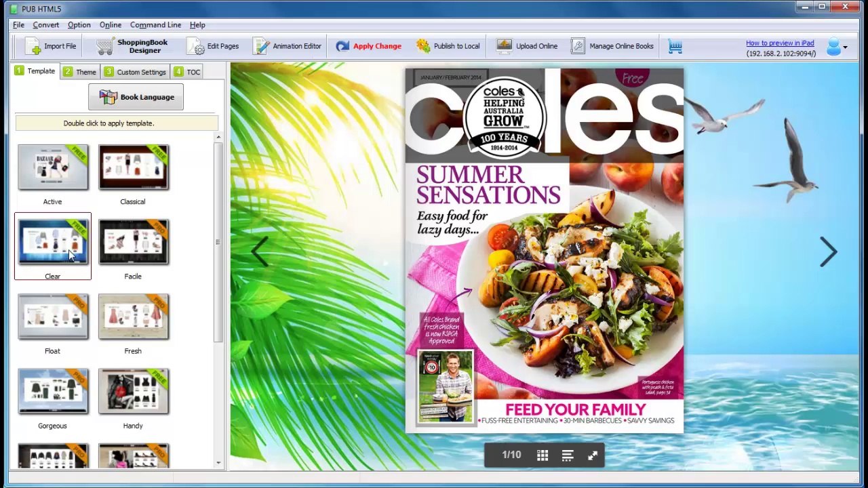868x488 pixels.
Task: Open the Help menu
Action: 197,25
